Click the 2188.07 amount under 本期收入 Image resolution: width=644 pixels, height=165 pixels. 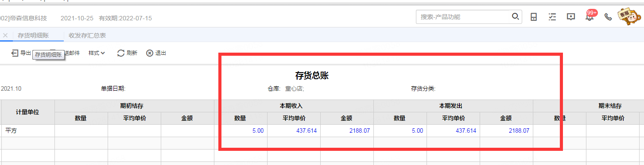[x=359, y=131]
